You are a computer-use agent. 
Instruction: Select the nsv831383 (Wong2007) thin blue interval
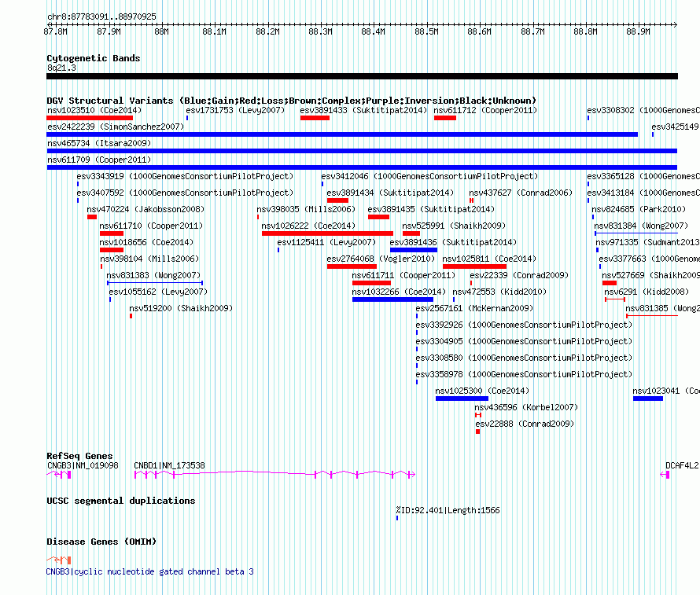pyautogui.click(x=155, y=283)
